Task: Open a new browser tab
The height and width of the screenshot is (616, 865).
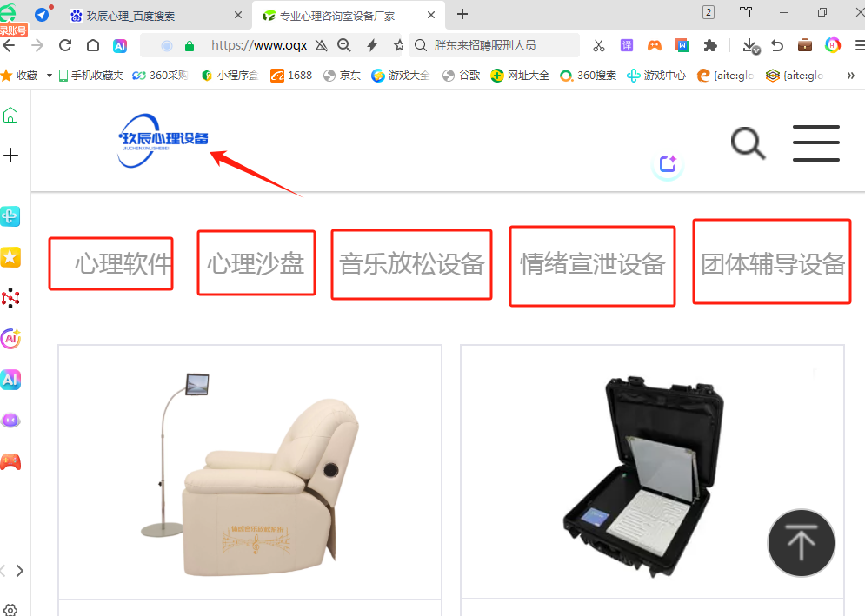Action: pyautogui.click(x=462, y=14)
